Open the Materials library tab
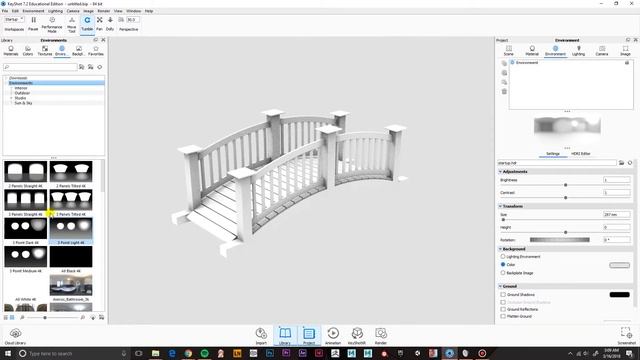Image resolution: width=640 pixels, height=360 pixels. tap(11, 51)
